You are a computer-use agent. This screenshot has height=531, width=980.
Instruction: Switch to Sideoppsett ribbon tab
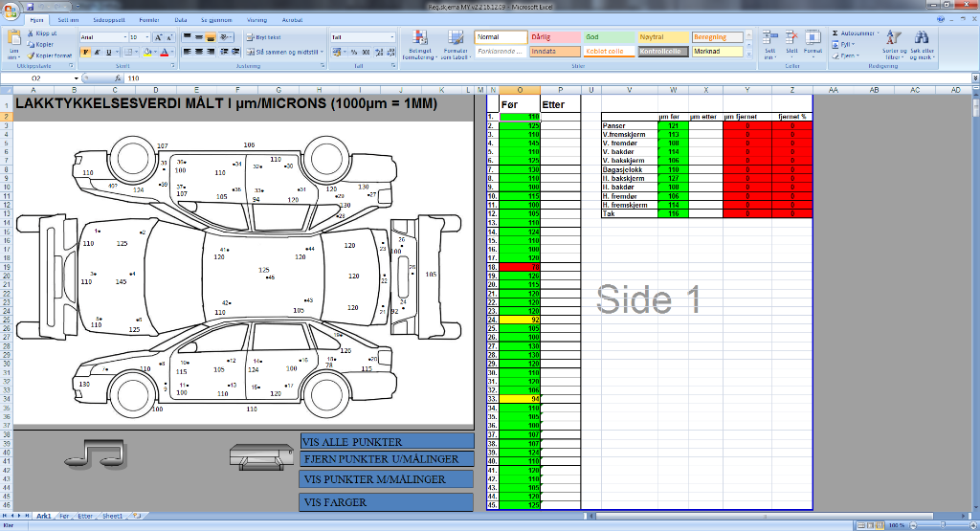109,20
